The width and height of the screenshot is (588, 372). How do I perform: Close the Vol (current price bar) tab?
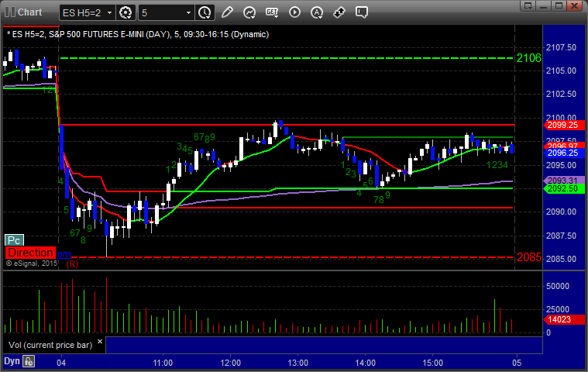tap(100, 341)
